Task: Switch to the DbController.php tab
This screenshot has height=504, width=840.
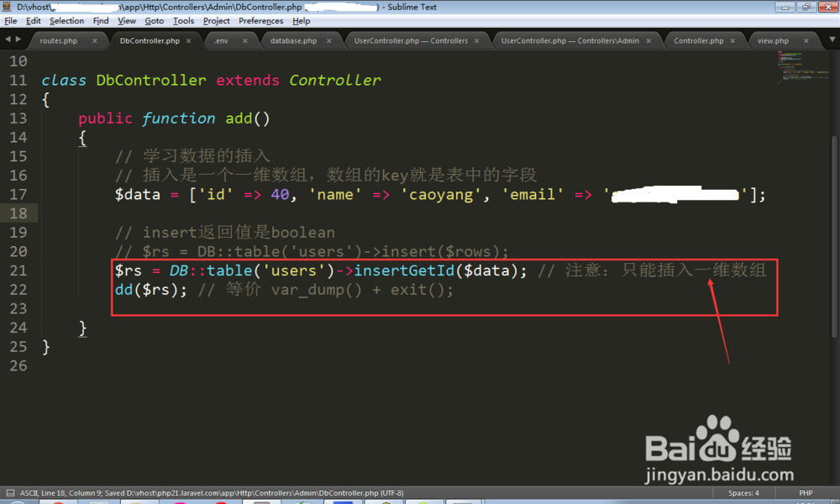Action: (x=150, y=40)
